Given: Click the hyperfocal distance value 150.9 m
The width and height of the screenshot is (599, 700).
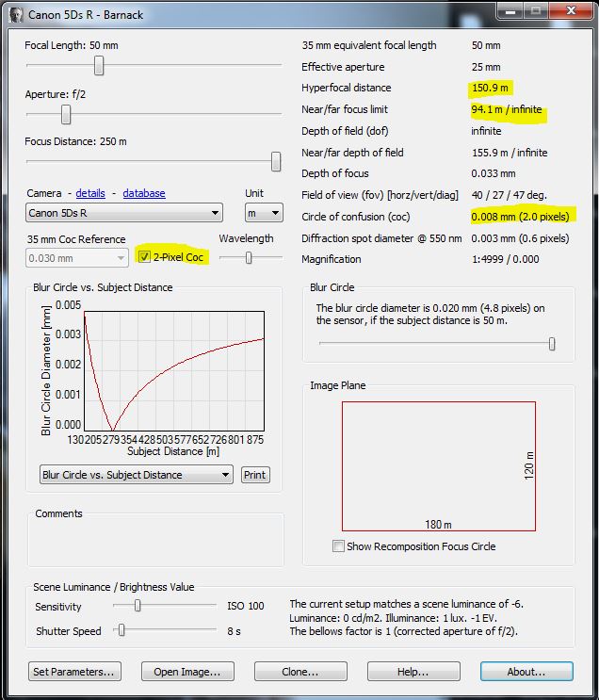Looking at the screenshot, I should pyautogui.click(x=490, y=88).
